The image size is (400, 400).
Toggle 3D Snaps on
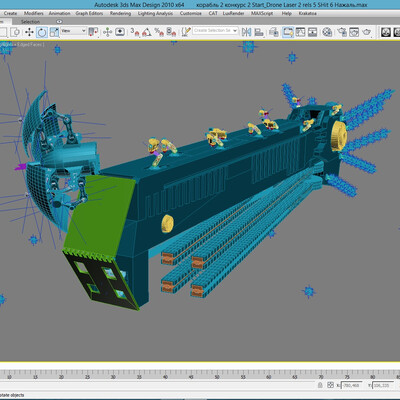[135, 32]
